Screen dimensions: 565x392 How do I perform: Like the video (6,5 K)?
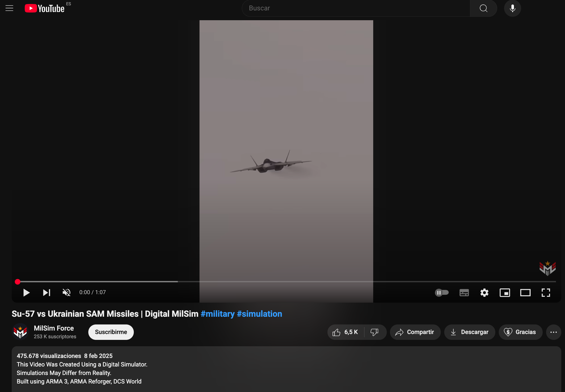346,332
